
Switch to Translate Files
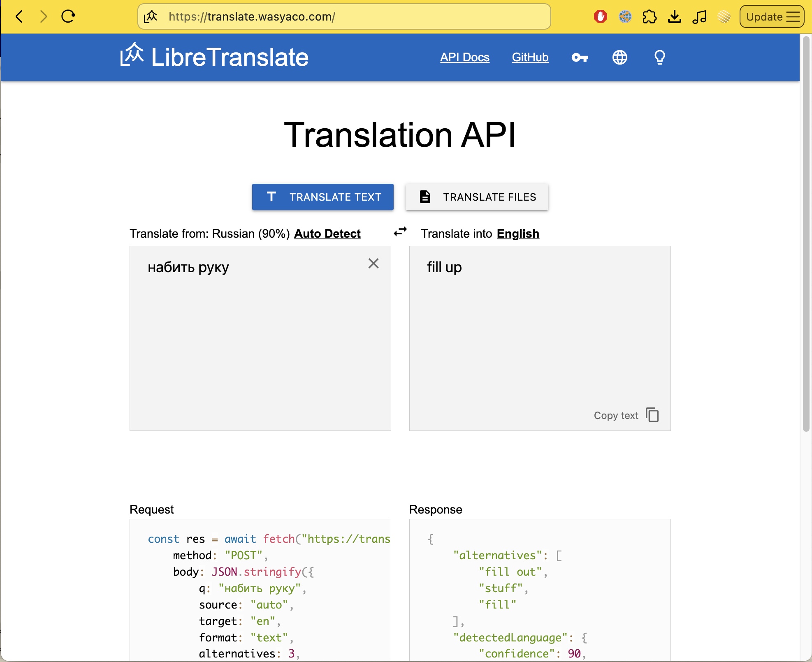pos(477,197)
